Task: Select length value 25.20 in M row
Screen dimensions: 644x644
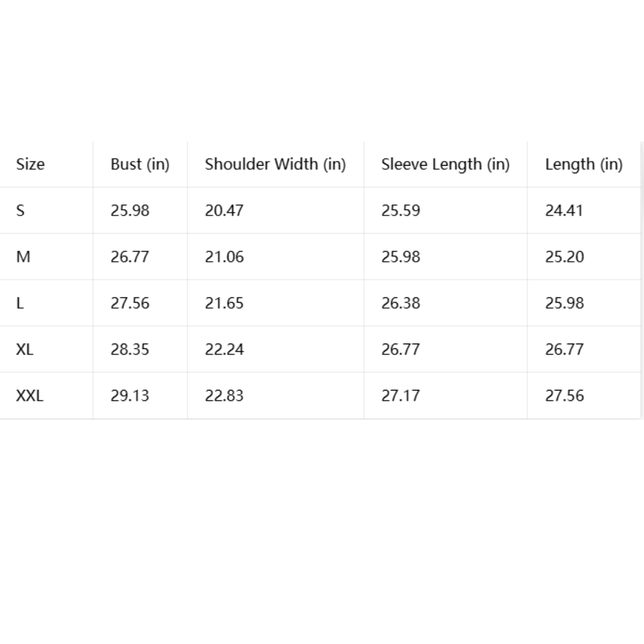Action: click(564, 256)
